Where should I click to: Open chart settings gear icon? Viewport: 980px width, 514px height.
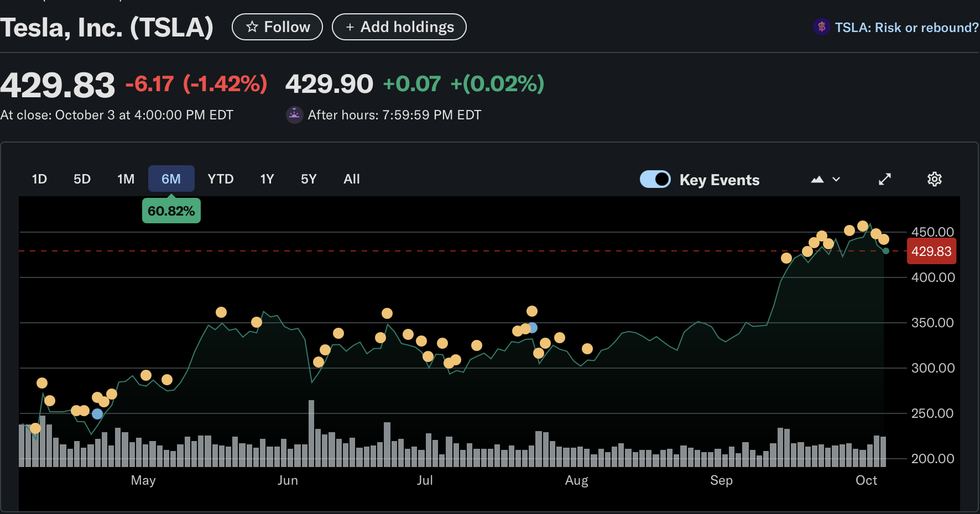pos(934,179)
